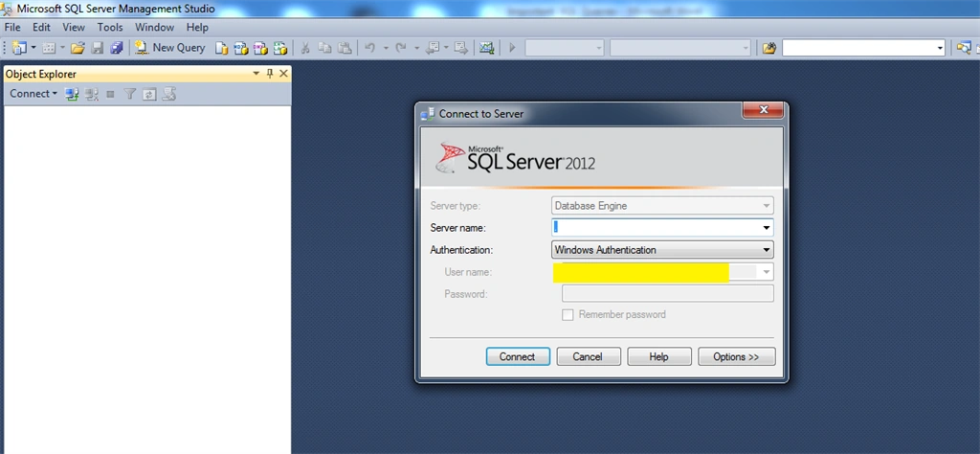Open the Authentication dropdown
The image size is (980, 454).
tap(662, 250)
